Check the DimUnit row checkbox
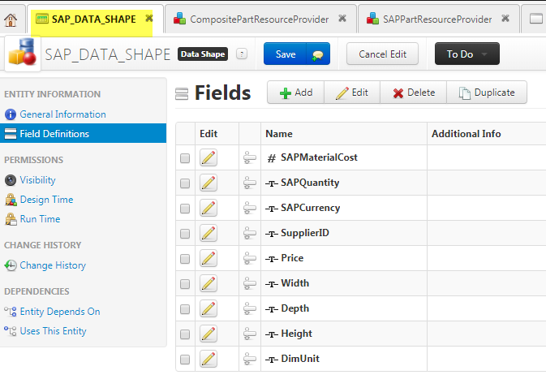546x392 pixels. click(185, 360)
